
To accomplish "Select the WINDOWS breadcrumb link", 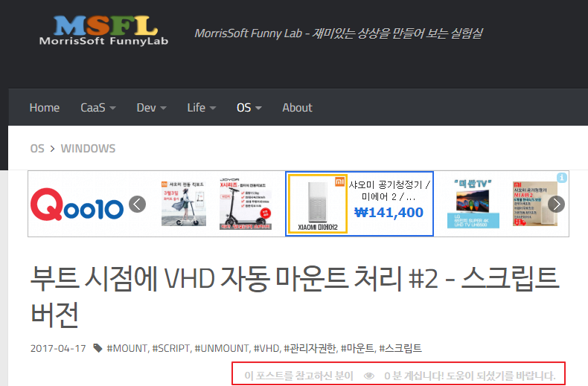I will [88, 148].
